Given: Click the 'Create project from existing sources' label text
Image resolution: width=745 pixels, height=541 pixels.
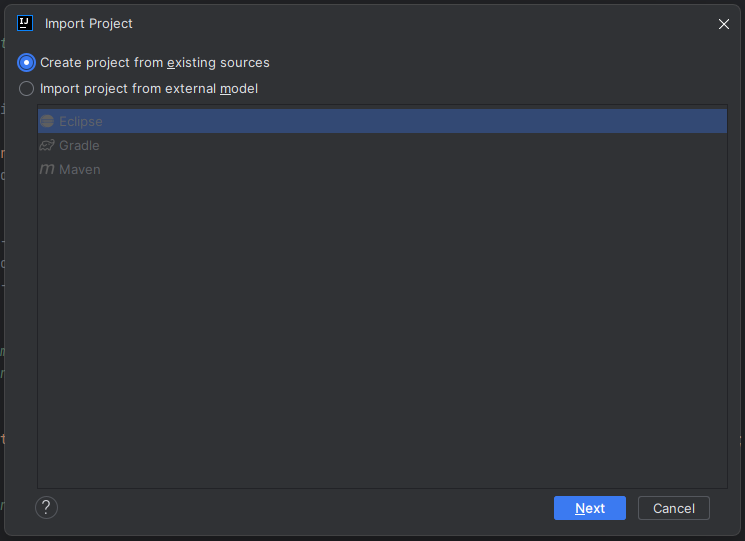Looking at the screenshot, I should coord(155,62).
